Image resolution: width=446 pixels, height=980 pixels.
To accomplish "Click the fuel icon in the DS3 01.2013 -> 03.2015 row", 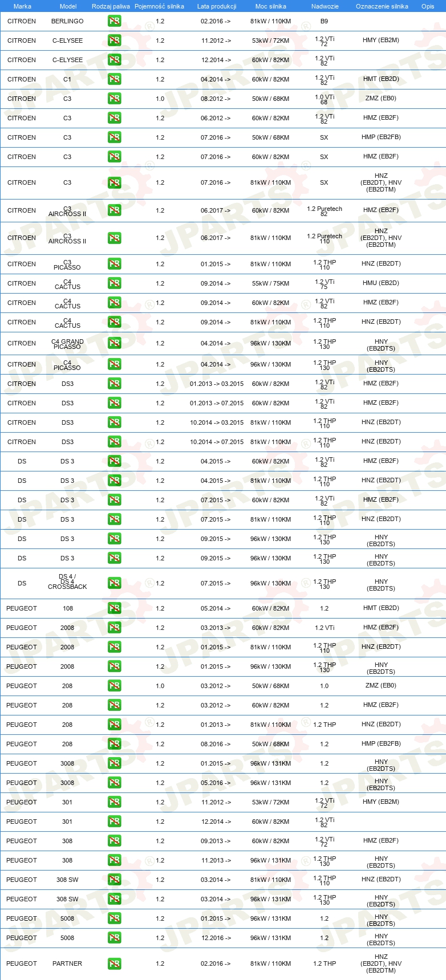I will pos(114,384).
